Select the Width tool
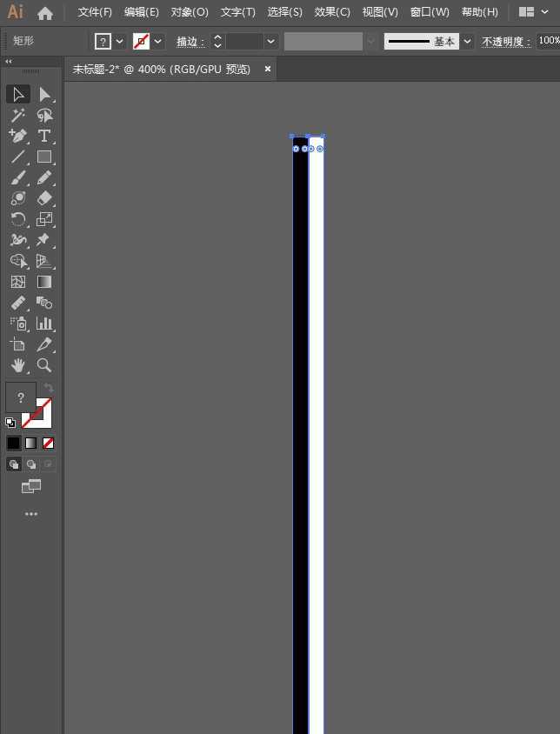This screenshot has height=734, width=560. point(18,240)
